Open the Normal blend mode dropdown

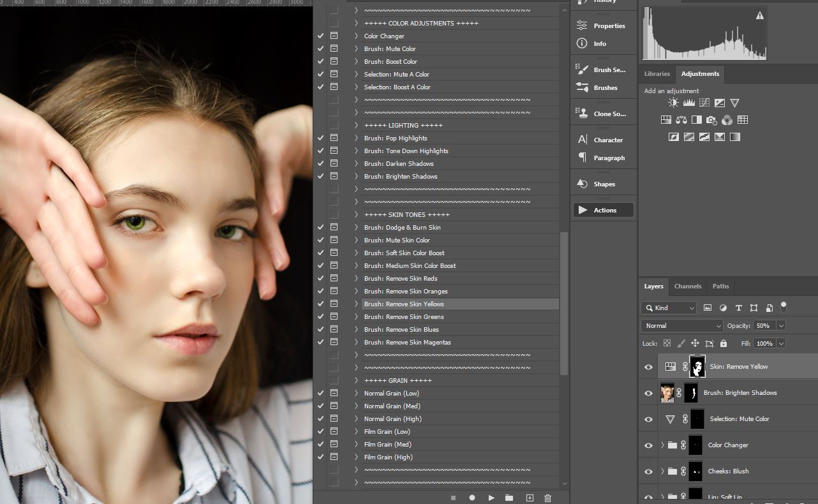pyautogui.click(x=681, y=325)
